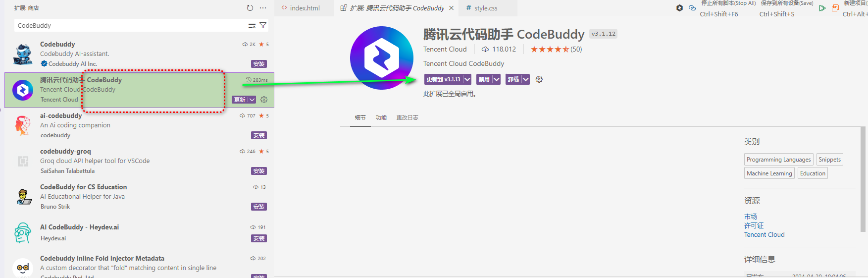Select the Education category tag
This screenshot has height=278, width=868.
(813, 173)
